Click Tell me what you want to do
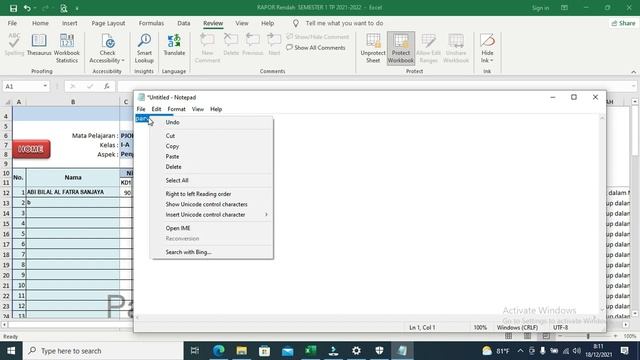 [x=344, y=23]
